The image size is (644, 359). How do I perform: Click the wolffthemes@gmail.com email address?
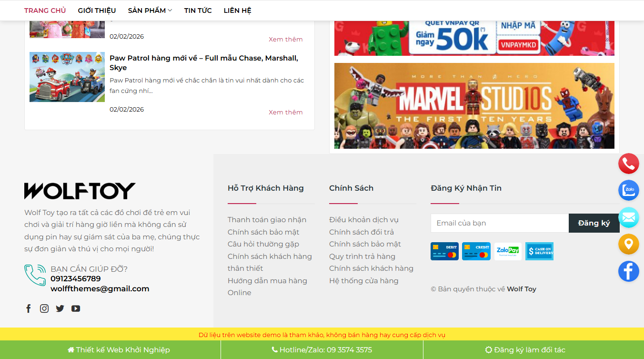(x=100, y=289)
